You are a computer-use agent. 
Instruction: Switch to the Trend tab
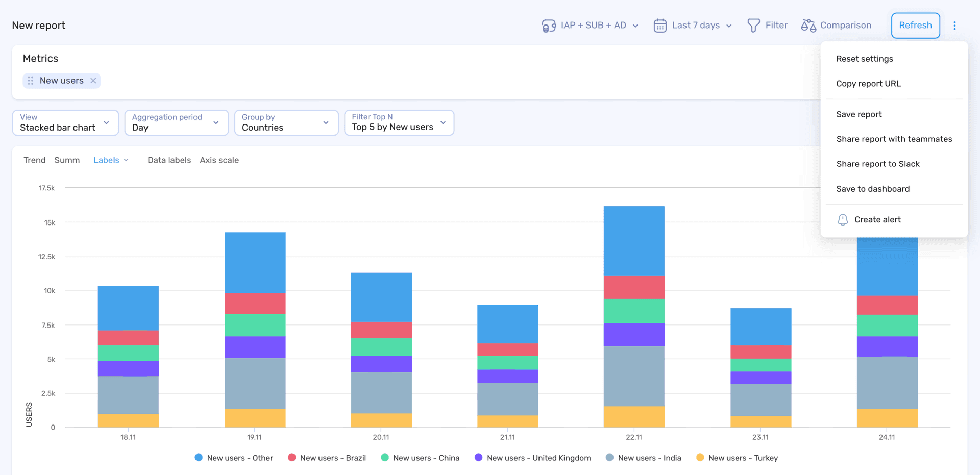tap(34, 160)
